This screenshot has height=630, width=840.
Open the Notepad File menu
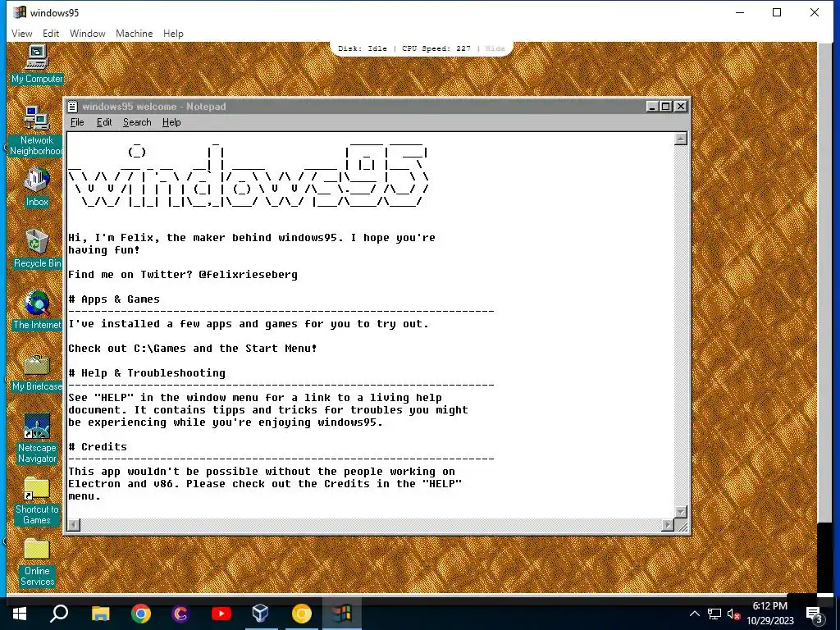tap(77, 122)
